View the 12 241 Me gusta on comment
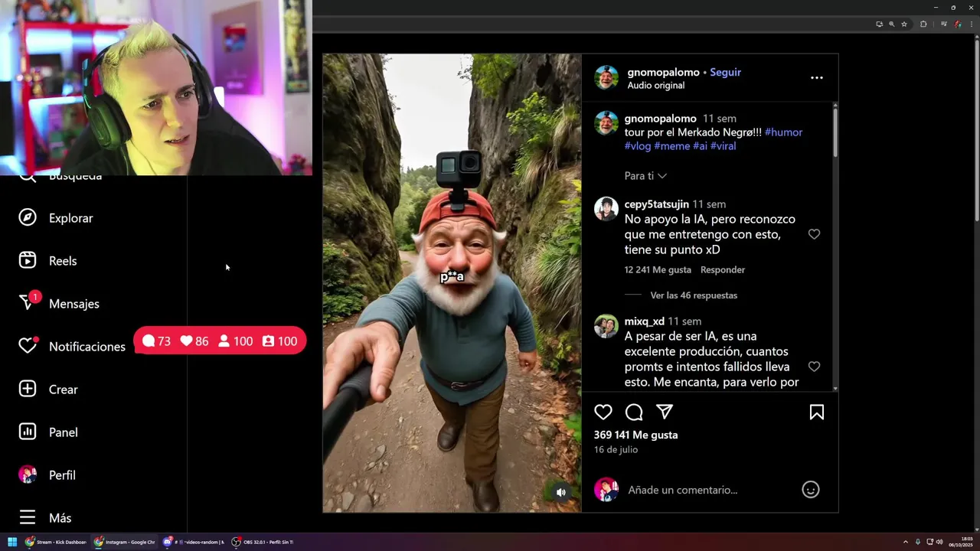 658,269
